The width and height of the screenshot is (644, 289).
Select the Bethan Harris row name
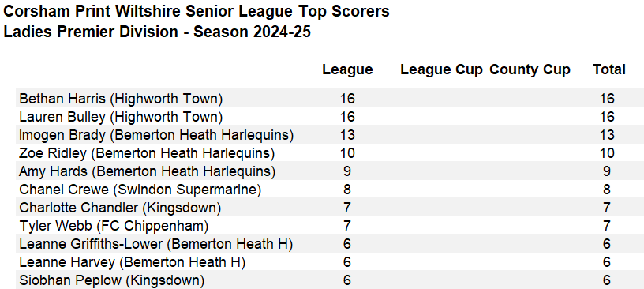point(121,99)
